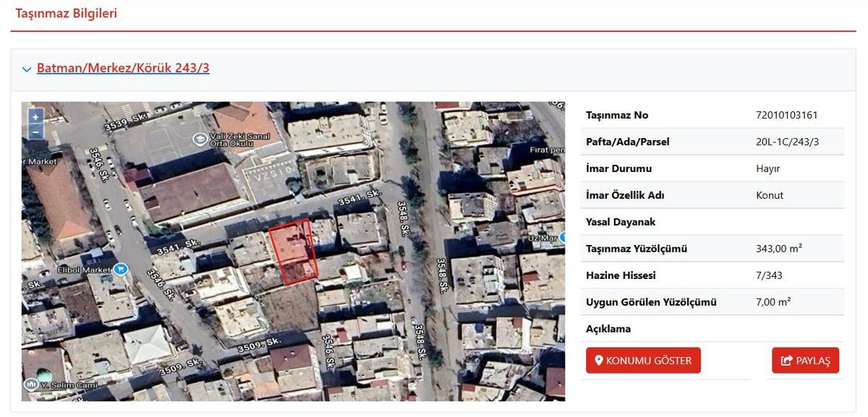Image resolution: width=868 pixels, height=417 pixels.
Task: Click the İmar Özellik Adı value Konut
Action: [x=769, y=196]
